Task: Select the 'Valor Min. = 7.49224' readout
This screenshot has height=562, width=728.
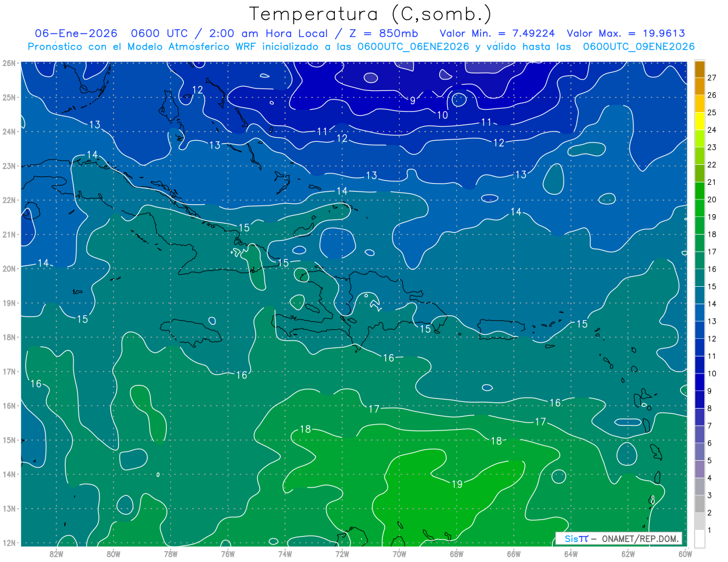Action: click(x=497, y=33)
